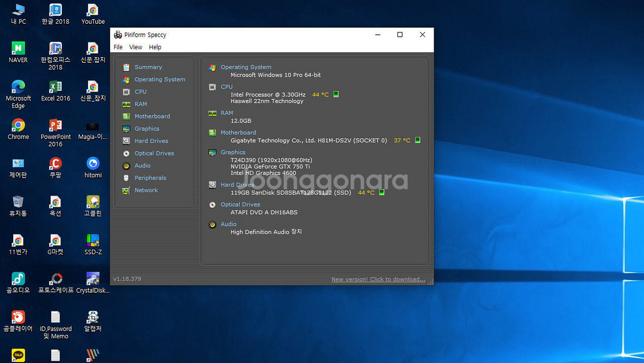Open the 한글 2018 desktop icon
644x363 pixels.
[56, 14]
